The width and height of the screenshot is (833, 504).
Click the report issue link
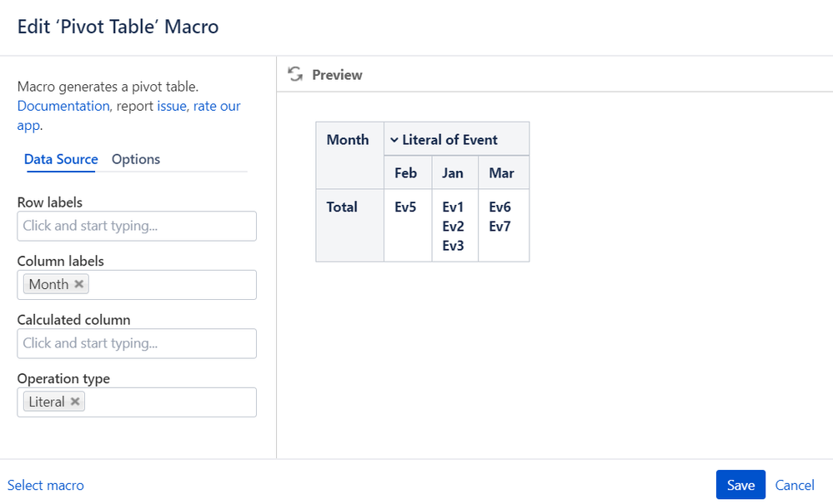[x=172, y=106]
